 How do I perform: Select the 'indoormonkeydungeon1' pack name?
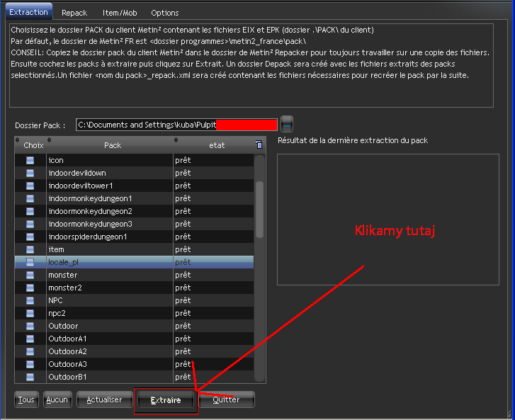click(x=90, y=198)
